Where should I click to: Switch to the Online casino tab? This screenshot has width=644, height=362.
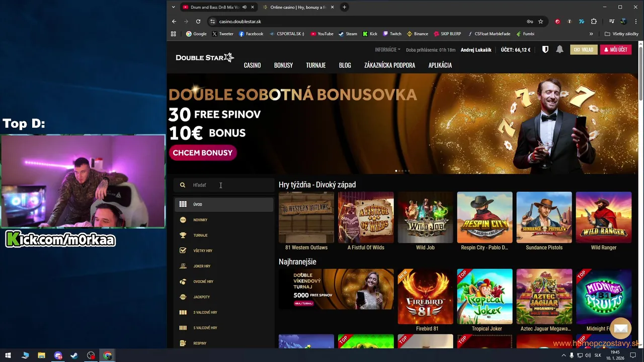point(298,7)
